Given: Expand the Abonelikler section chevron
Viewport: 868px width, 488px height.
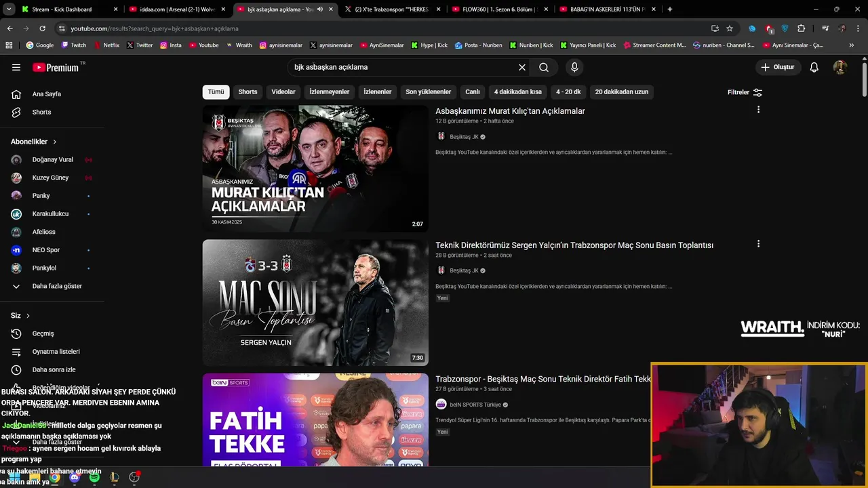Looking at the screenshot, I should [54, 142].
